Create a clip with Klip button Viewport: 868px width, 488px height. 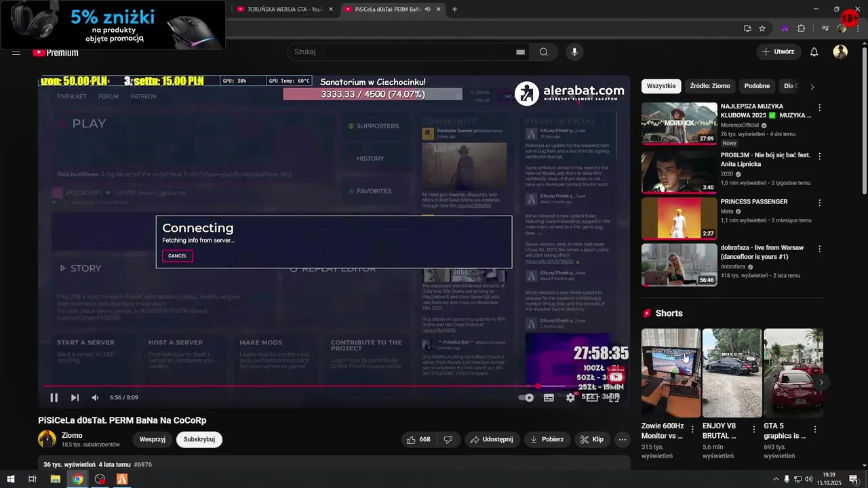(591, 439)
